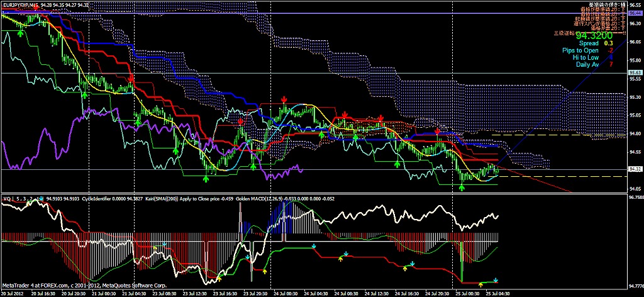Click the VQ indicator label

[6, 199]
